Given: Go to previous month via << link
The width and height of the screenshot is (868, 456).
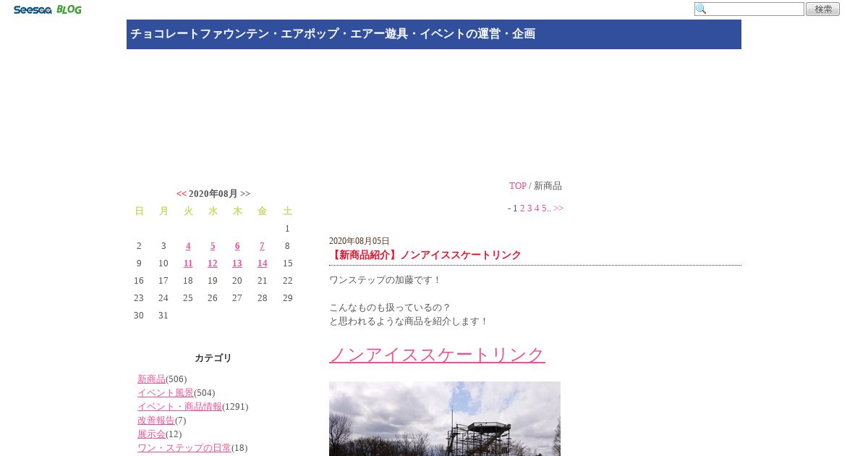Looking at the screenshot, I should coord(182,194).
